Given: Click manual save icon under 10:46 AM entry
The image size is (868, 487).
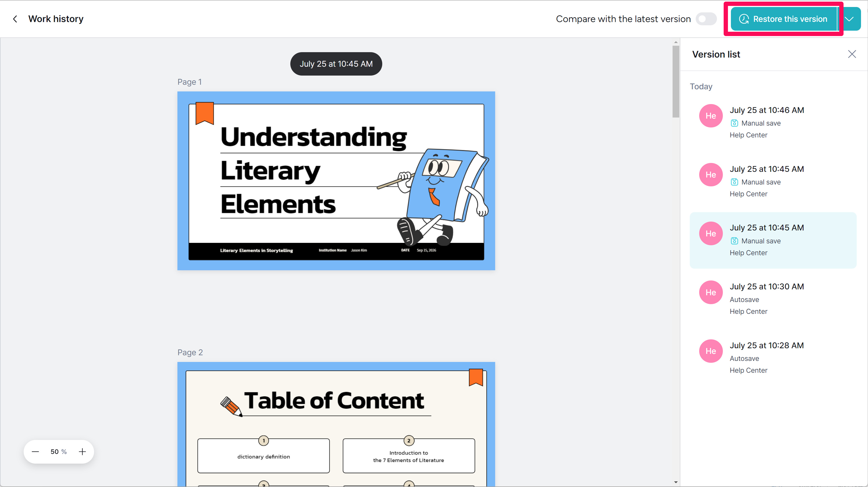Looking at the screenshot, I should coord(734,123).
